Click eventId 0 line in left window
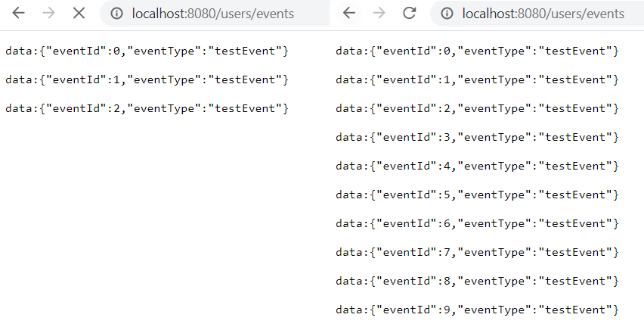 (147, 51)
